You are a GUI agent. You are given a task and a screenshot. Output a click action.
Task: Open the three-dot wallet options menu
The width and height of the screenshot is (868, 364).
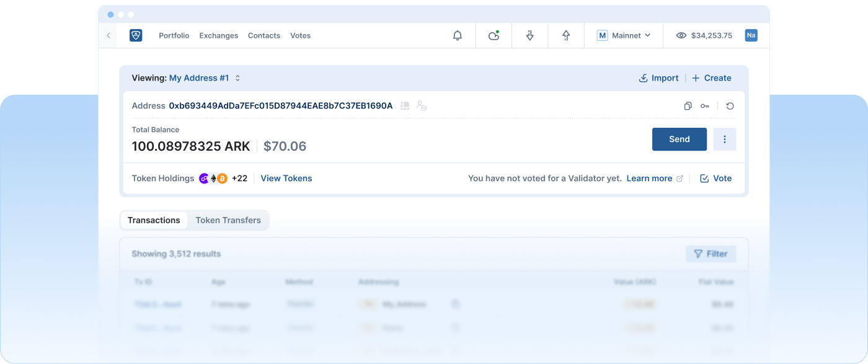(x=724, y=140)
